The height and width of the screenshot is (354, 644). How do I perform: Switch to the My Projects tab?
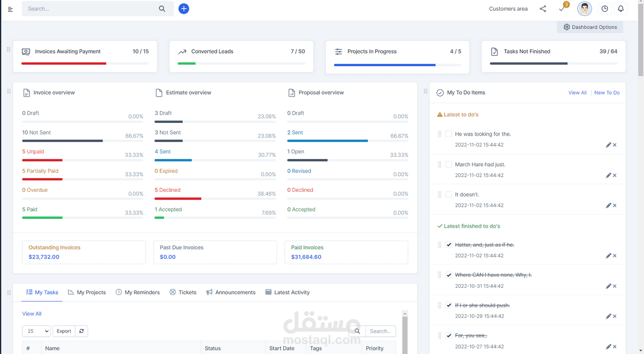tap(87, 292)
